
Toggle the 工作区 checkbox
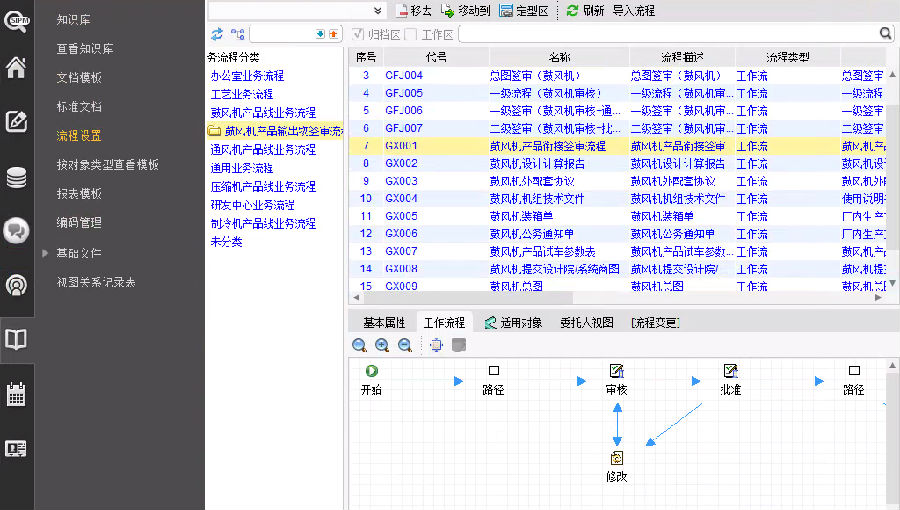point(410,35)
